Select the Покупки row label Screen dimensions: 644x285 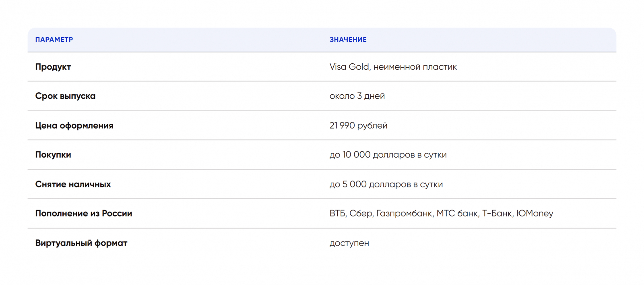click(x=53, y=155)
